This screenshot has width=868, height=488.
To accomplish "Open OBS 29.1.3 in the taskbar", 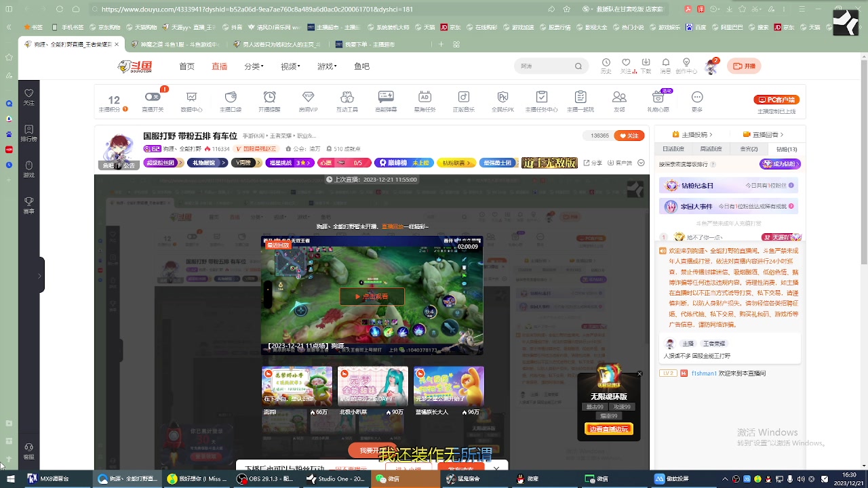I will (268, 479).
